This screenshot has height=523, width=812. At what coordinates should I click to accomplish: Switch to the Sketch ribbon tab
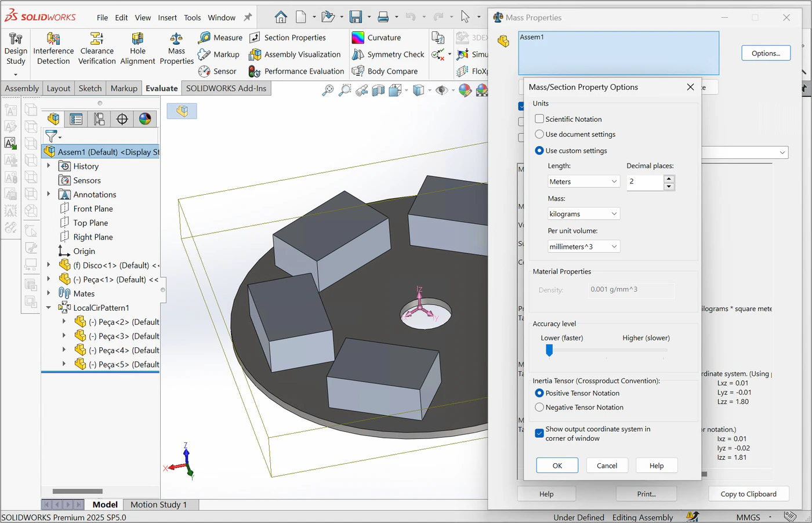(90, 88)
